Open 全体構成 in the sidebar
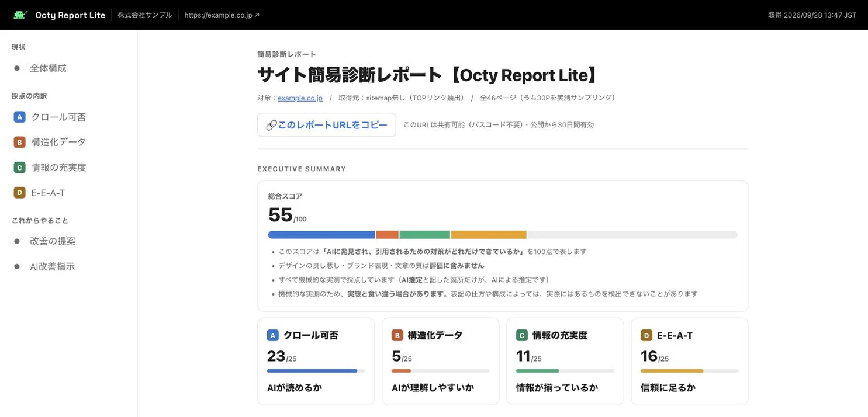Screen dimensions: 868x417 pos(48,68)
